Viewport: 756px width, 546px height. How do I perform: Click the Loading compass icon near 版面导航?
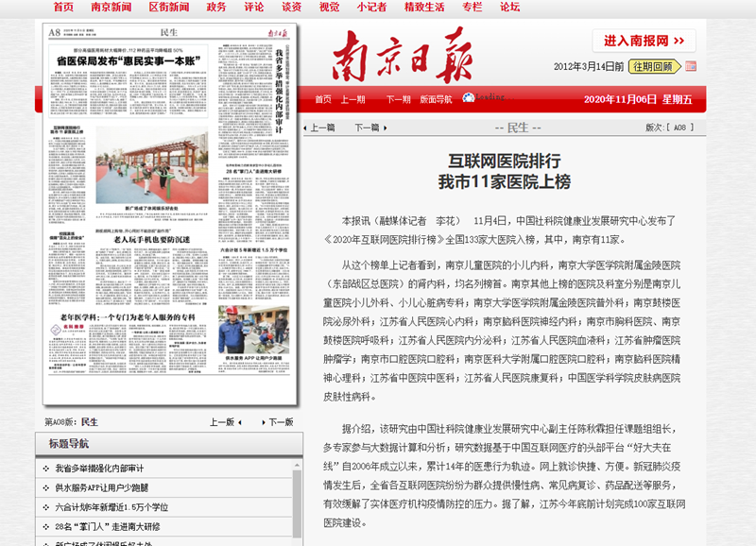(x=471, y=97)
